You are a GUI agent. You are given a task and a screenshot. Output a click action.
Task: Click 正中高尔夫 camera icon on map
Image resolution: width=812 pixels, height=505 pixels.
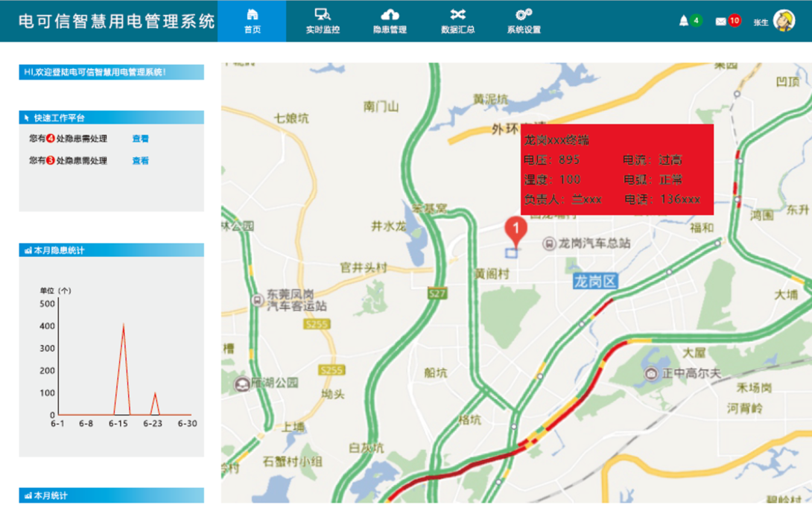point(651,373)
